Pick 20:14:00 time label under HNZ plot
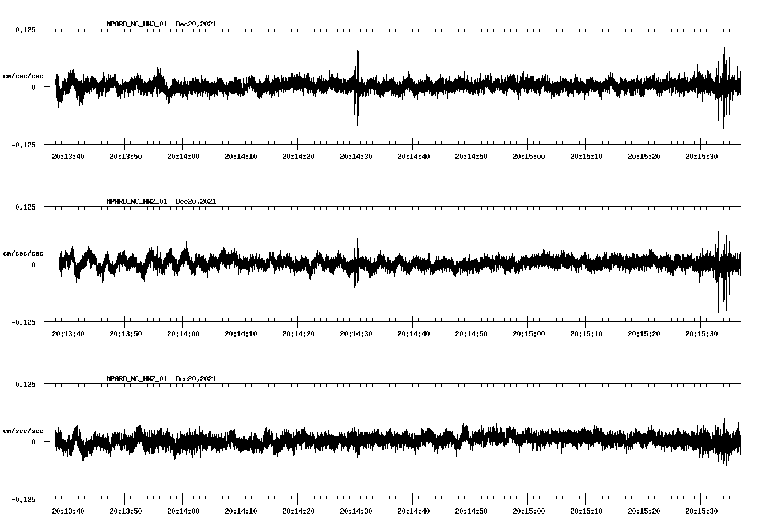The image size is (782, 532). 183,511
